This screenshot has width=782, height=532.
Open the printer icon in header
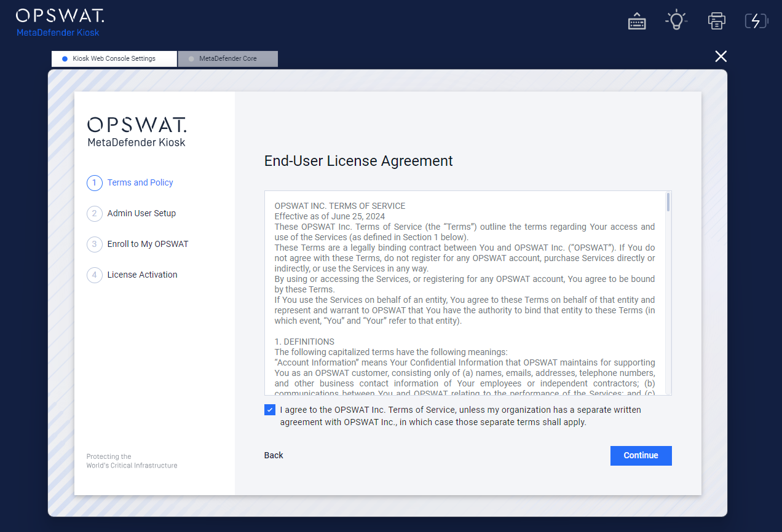[x=716, y=21]
